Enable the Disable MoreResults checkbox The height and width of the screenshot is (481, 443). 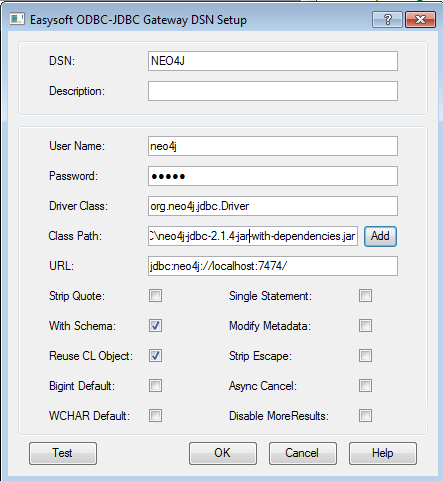(365, 416)
